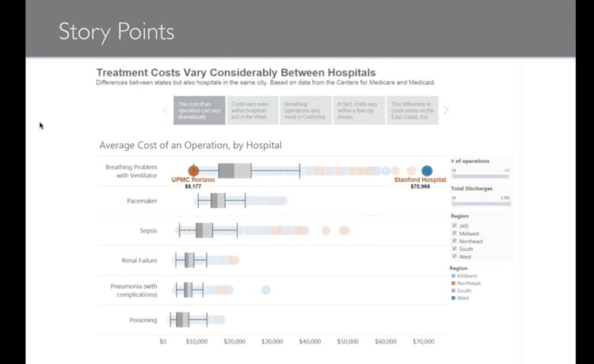Open 'In fact, costs vary' story point
Screen dimensions: 594x364
pyautogui.click(x=359, y=110)
